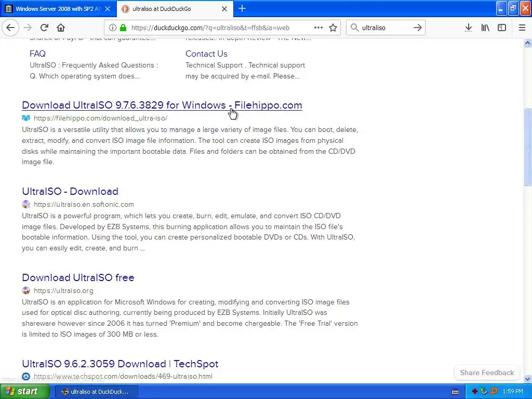Submit search with the arrow button

pos(418,28)
